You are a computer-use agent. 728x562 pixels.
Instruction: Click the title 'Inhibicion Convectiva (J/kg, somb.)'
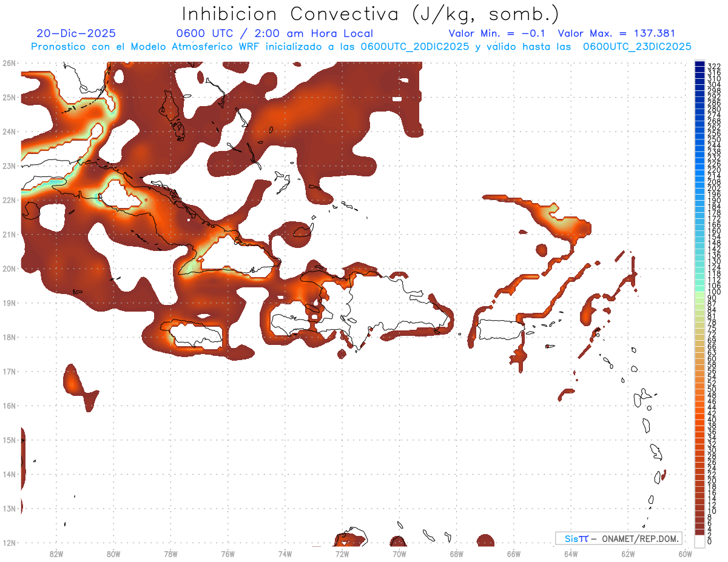(370, 14)
